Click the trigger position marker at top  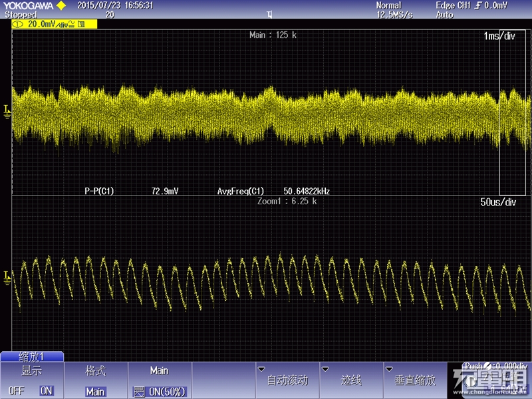[269, 15]
